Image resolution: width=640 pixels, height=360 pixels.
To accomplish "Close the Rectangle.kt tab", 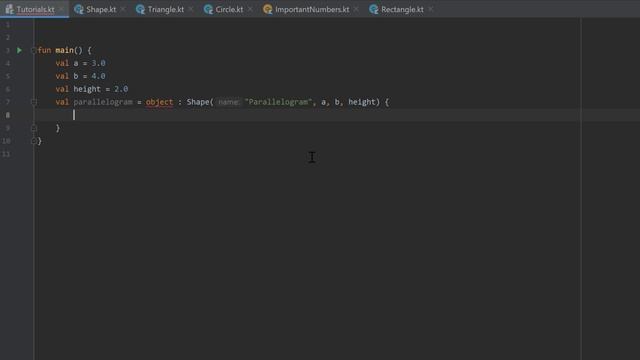I will [431, 9].
